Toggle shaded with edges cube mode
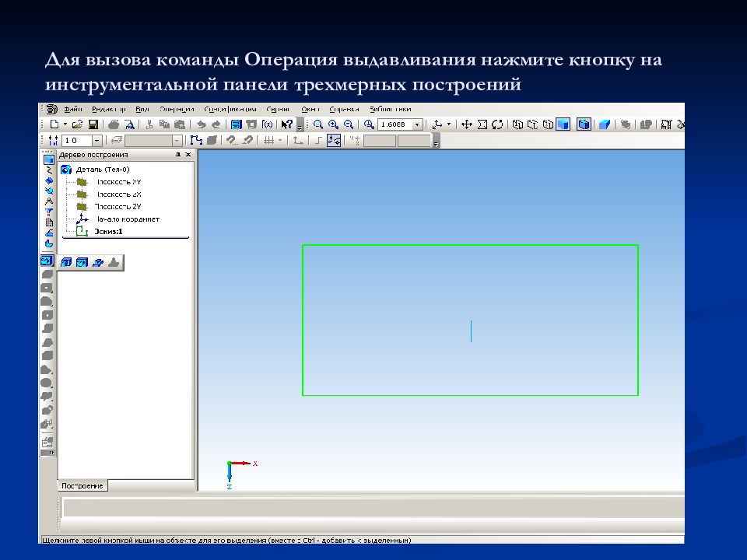 pyautogui.click(x=584, y=124)
